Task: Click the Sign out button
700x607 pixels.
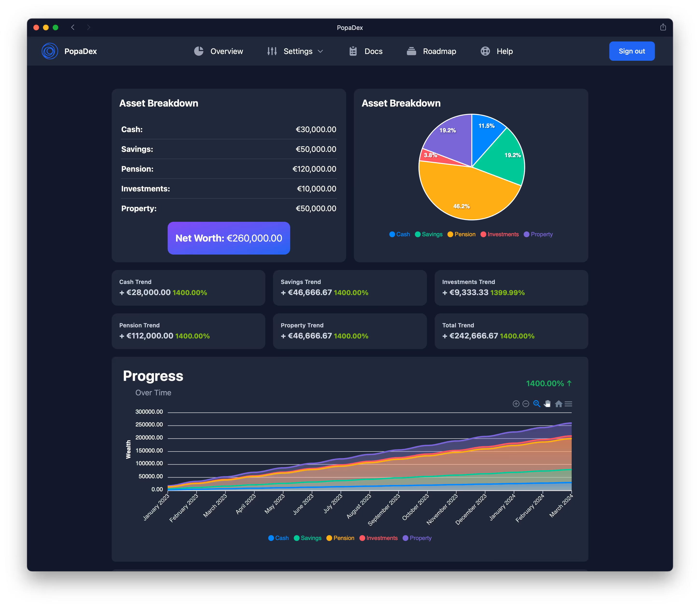Action: click(x=631, y=51)
